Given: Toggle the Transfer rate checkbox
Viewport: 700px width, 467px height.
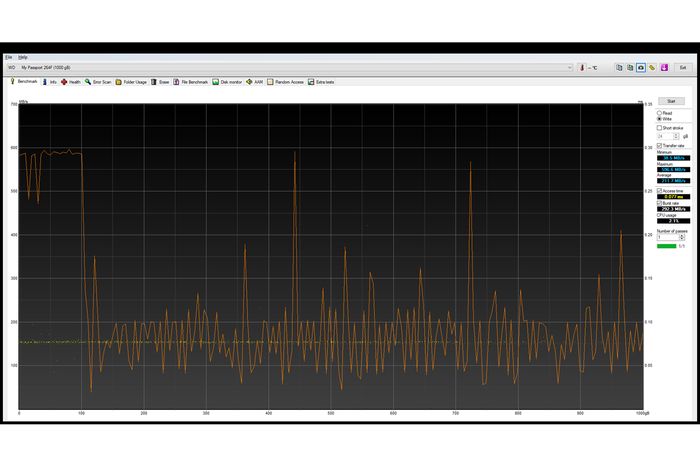Looking at the screenshot, I should (659, 146).
